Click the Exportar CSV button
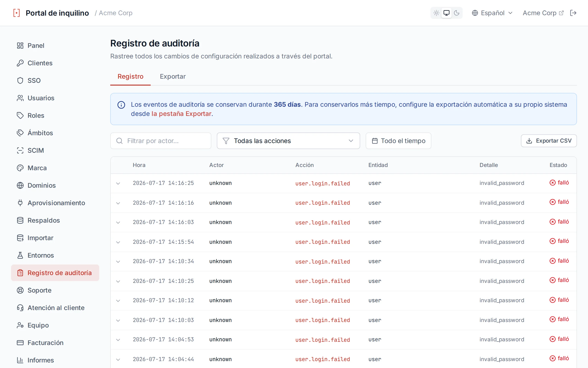The width and height of the screenshot is (588, 368). (x=549, y=141)
